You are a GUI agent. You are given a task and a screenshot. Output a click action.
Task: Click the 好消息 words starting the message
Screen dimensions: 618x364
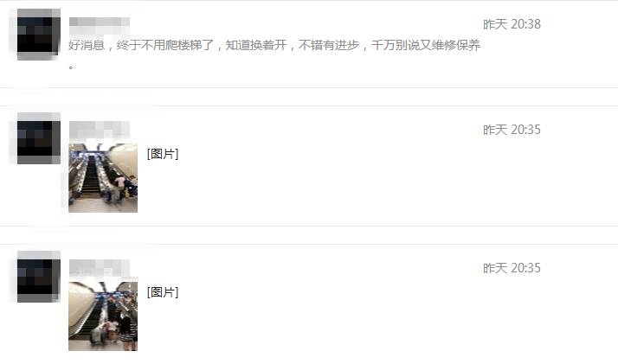click(87, 45)
